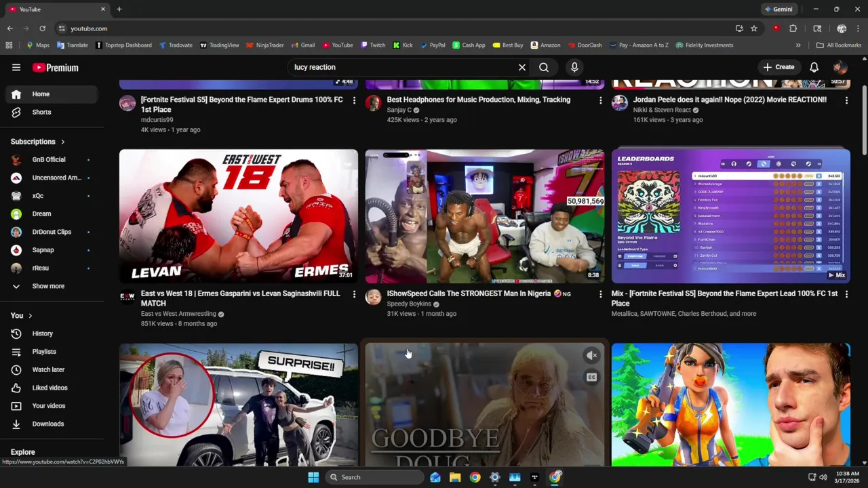
Task: Open menu for IShowSpeed video
Action: [x=600, y=294]
